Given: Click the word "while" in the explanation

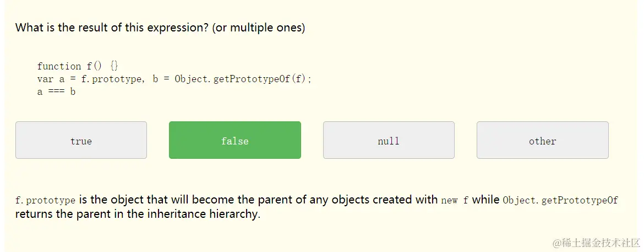Looking at the screenshot, I should (485, 200).
